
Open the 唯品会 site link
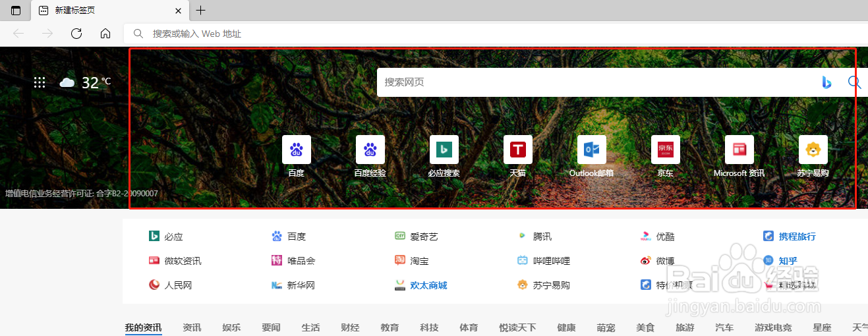293,261
